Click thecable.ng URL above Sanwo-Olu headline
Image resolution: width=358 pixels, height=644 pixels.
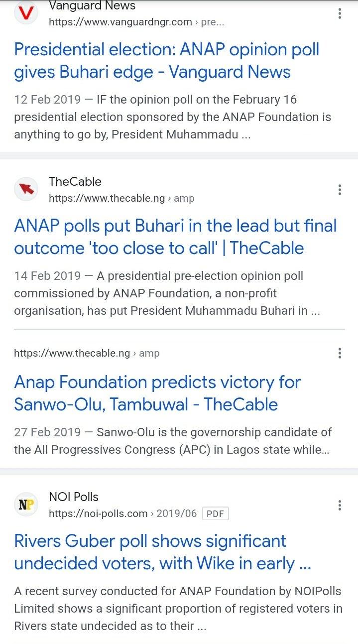pyautogui.click(x=87, y=353)
